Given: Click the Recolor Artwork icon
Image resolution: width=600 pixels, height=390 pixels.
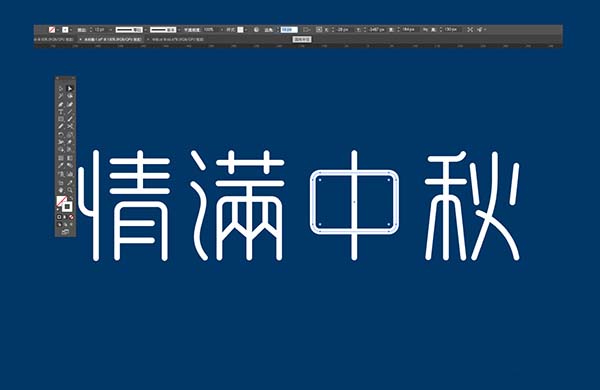Looking at the screenshot, I should [256, 29].
